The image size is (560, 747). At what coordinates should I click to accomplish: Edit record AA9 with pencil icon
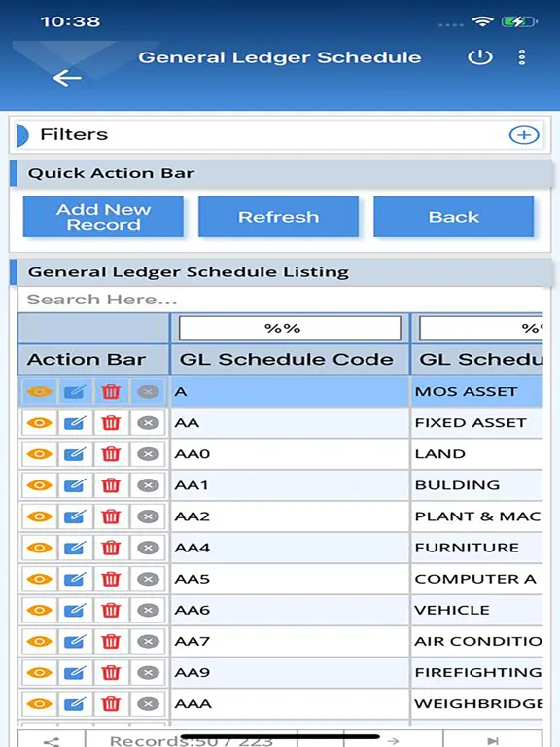[75, 673]
